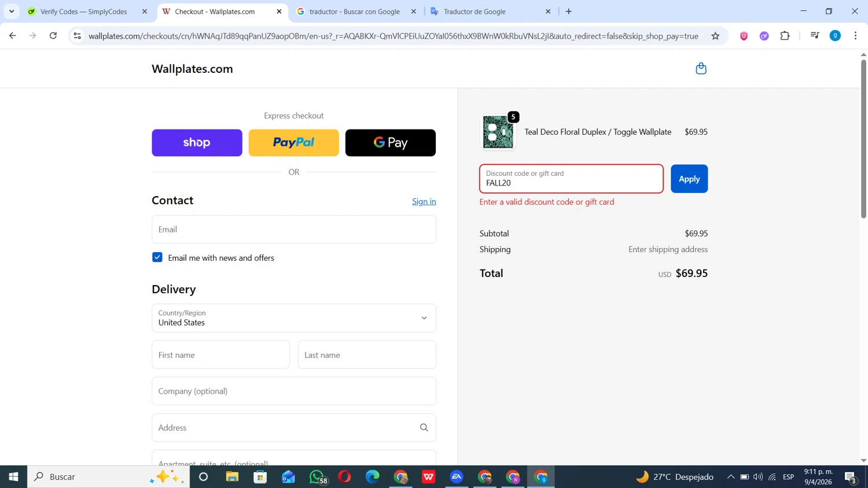Click the Company (optional) field
This screenshot has height=488, width=868.
point(294,391)
